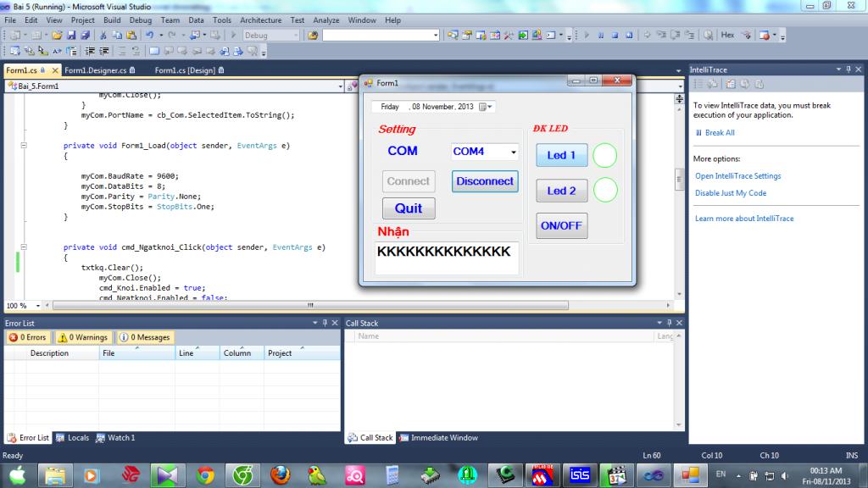Pin the IntelliTrace panel with auto-hide icon
Screen dimensions: 868x488
coord(849,69)
